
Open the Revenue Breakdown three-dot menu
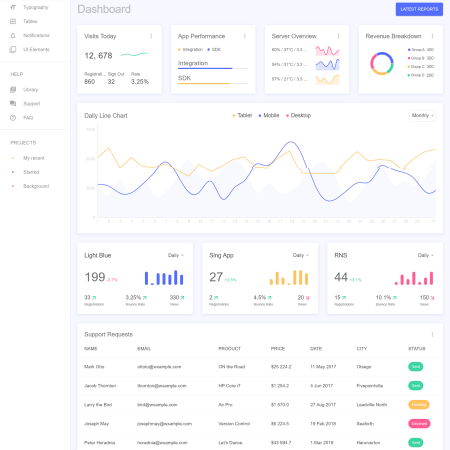432,36
